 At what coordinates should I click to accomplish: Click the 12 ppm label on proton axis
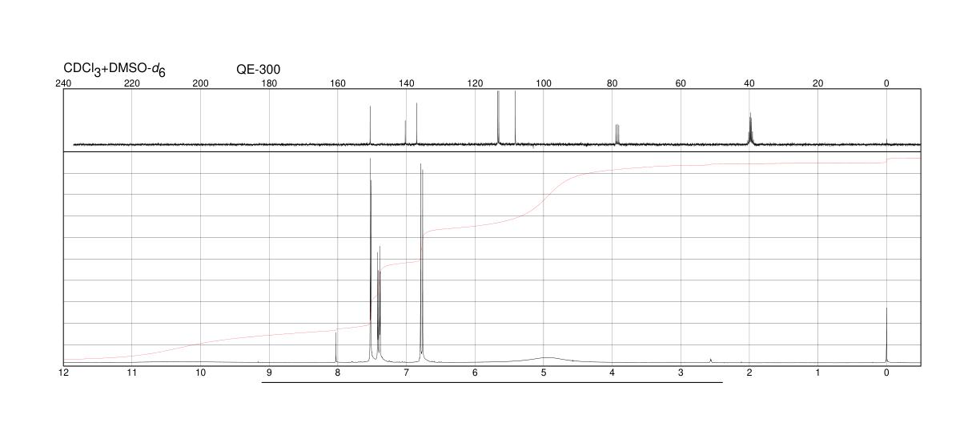[x=63, y=373]
